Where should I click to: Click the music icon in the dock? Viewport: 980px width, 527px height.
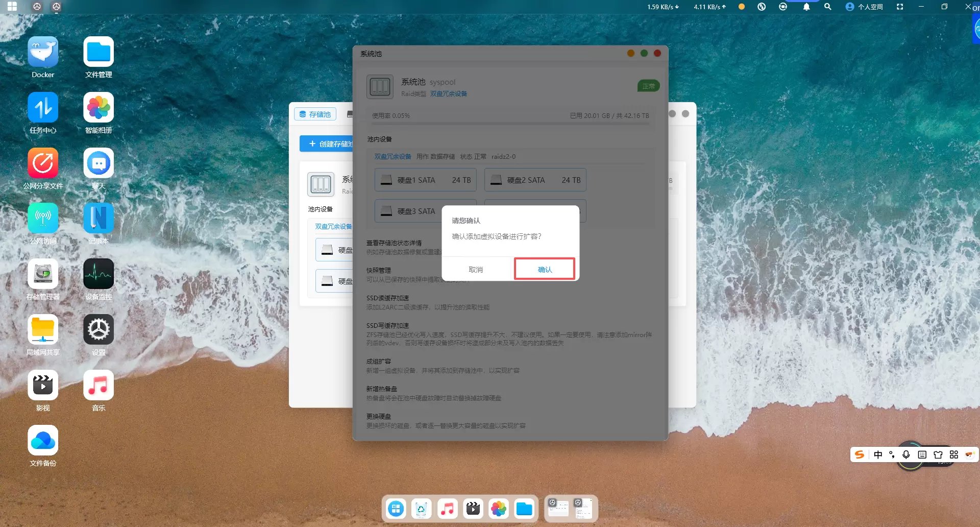448,509
